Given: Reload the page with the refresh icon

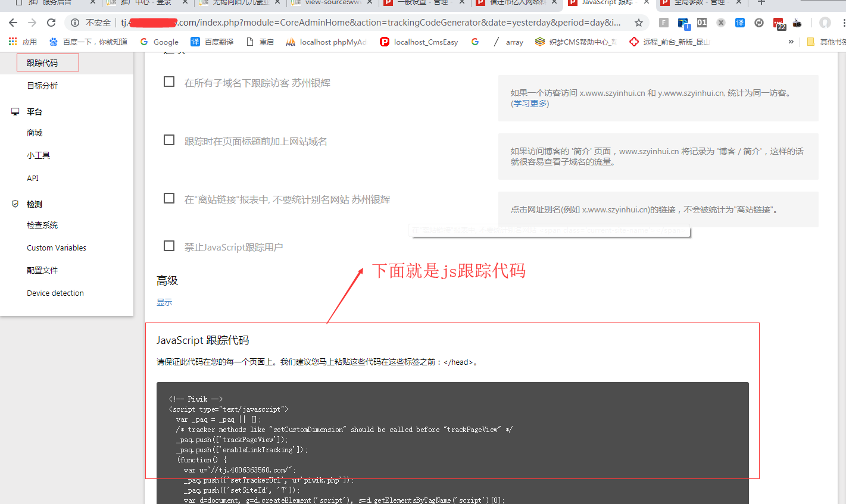Looking at the screenshot, I should click(x=51, y=23).
